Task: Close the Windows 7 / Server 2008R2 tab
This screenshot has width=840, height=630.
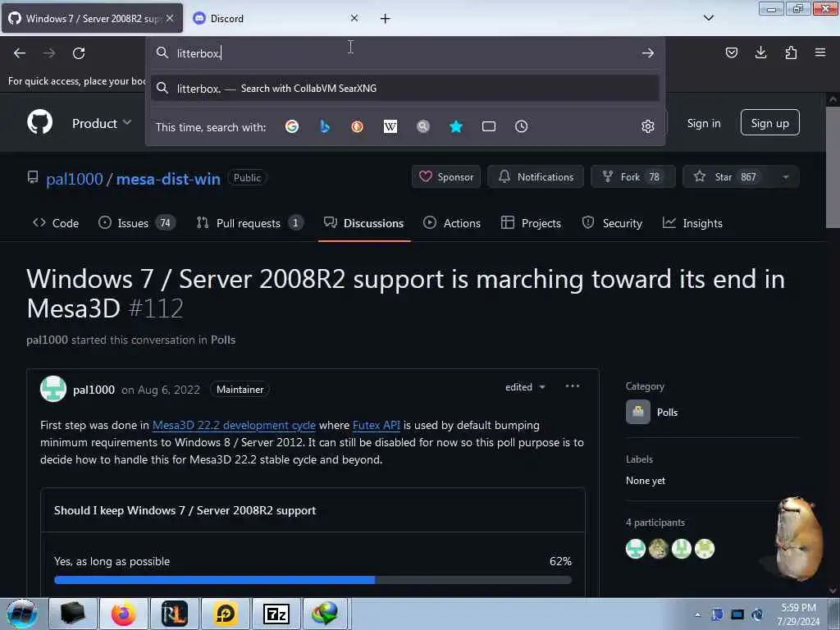Action: [169, 18]
